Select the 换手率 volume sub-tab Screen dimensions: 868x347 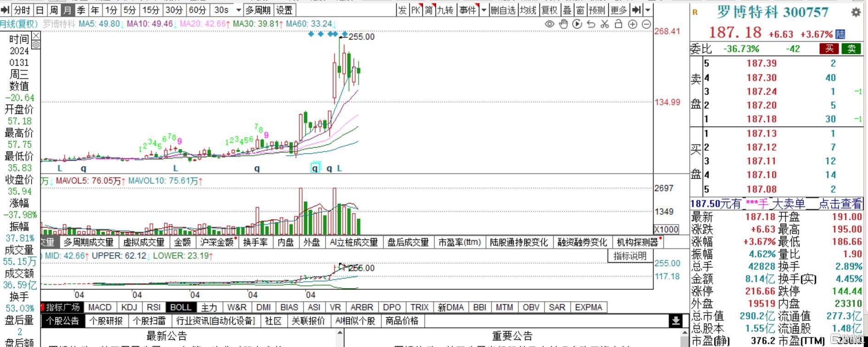(255, 242)
